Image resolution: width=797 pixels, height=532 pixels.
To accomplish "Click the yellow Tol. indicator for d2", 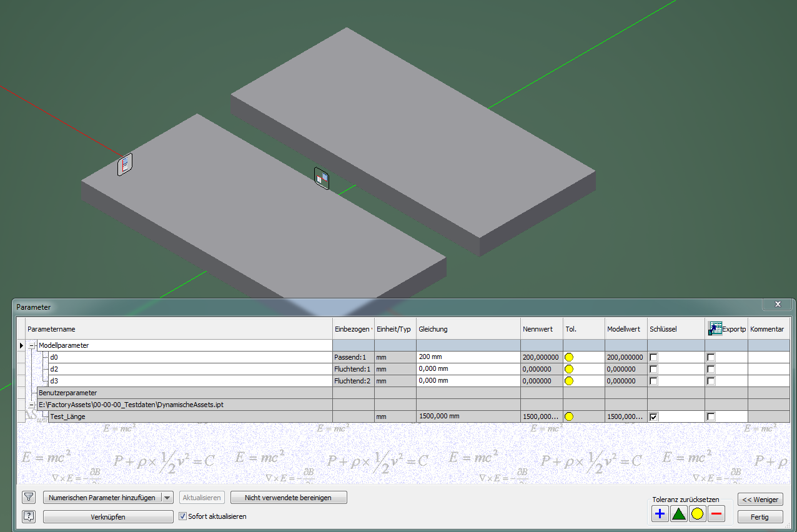I will [x=568, y=368].
